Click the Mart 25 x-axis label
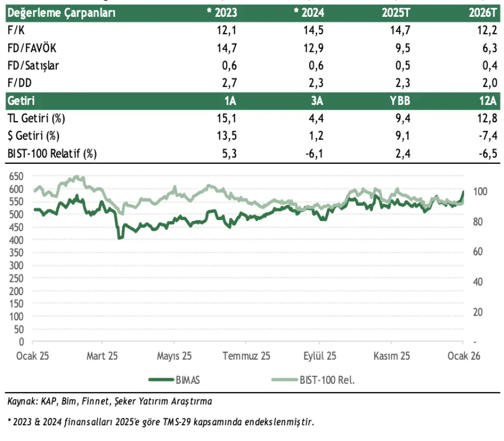Screen dimensions: 504x441 [102, 356]
